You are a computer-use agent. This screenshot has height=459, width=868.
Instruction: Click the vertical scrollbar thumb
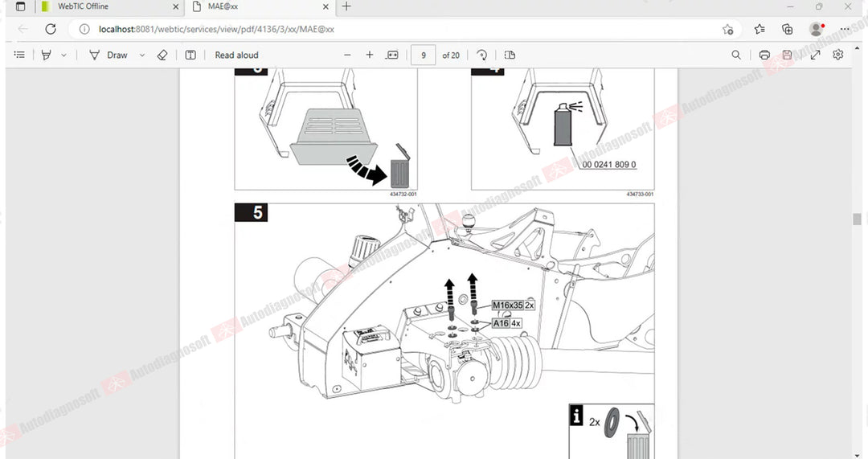(857, 219)
